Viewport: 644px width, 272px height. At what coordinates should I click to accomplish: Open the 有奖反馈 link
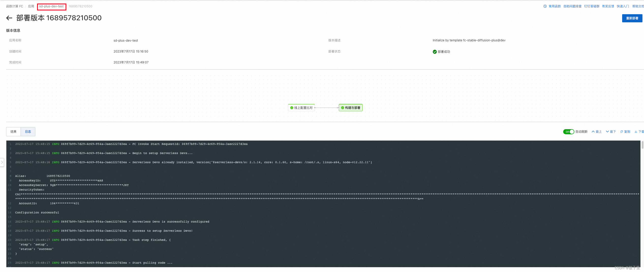coord(608,6)
